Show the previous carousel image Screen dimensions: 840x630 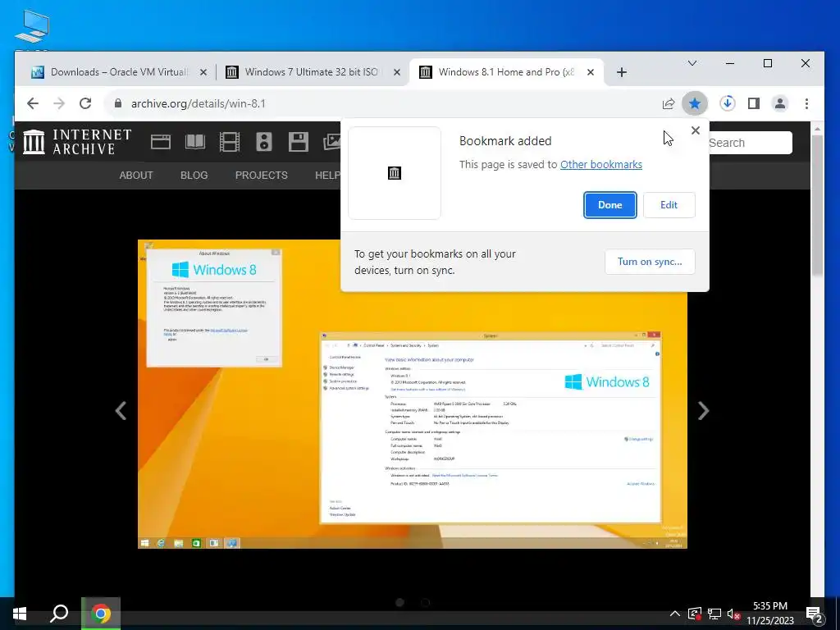[x=121, y=411]
